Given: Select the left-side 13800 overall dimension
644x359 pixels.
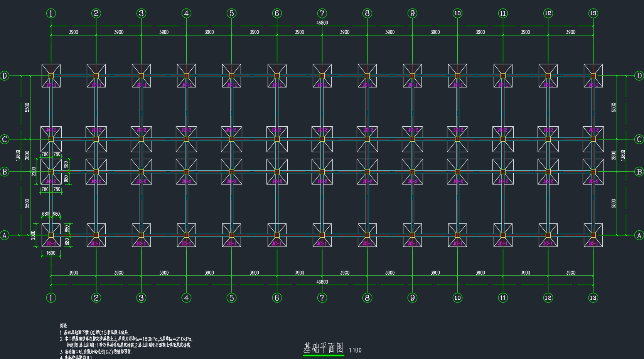Looking at the screenshot, I should coord(18,155).
